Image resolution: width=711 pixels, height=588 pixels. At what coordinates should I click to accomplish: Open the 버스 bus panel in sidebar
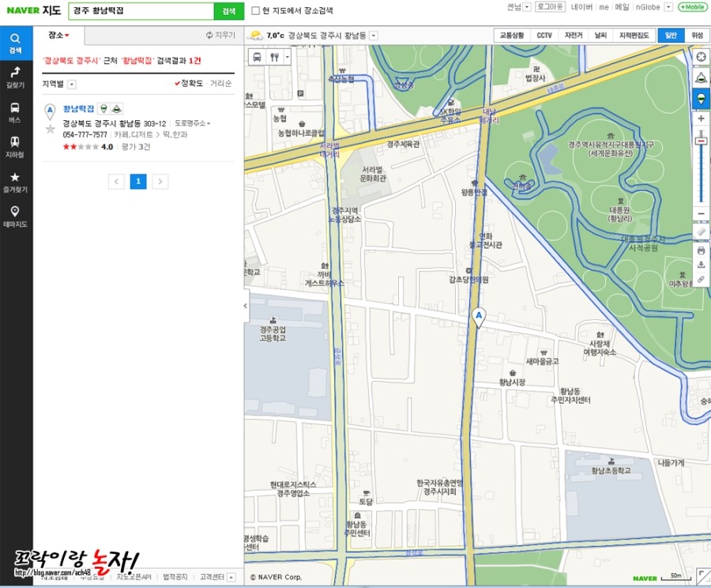[16, 112]
